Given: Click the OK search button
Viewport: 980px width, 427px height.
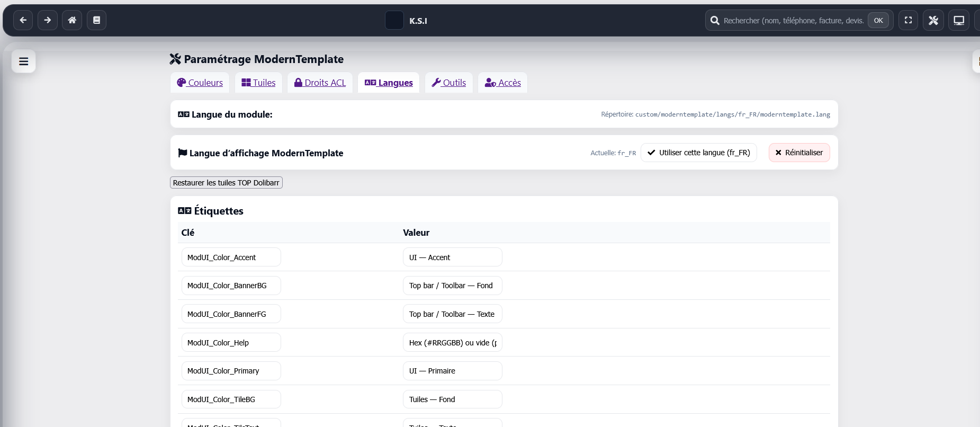Looking at the screenshot, I should pos(878,21).
